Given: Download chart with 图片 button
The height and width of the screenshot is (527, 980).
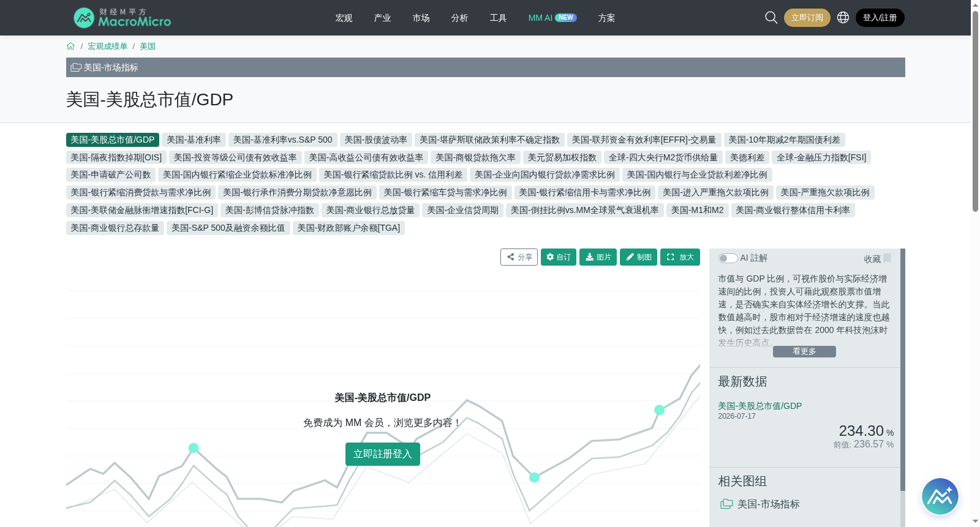Looking at the screenshot, I should (598, 257).
